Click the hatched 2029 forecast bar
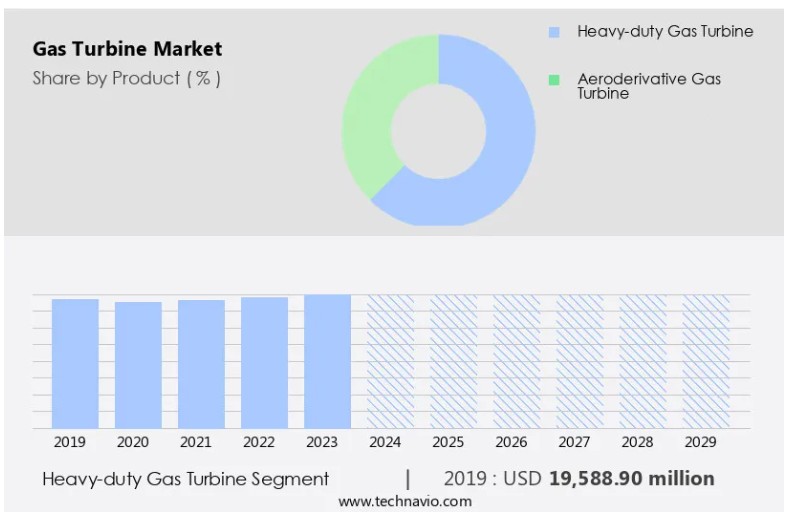The width and height of the screenshot is (793, 514). point(705,361)
